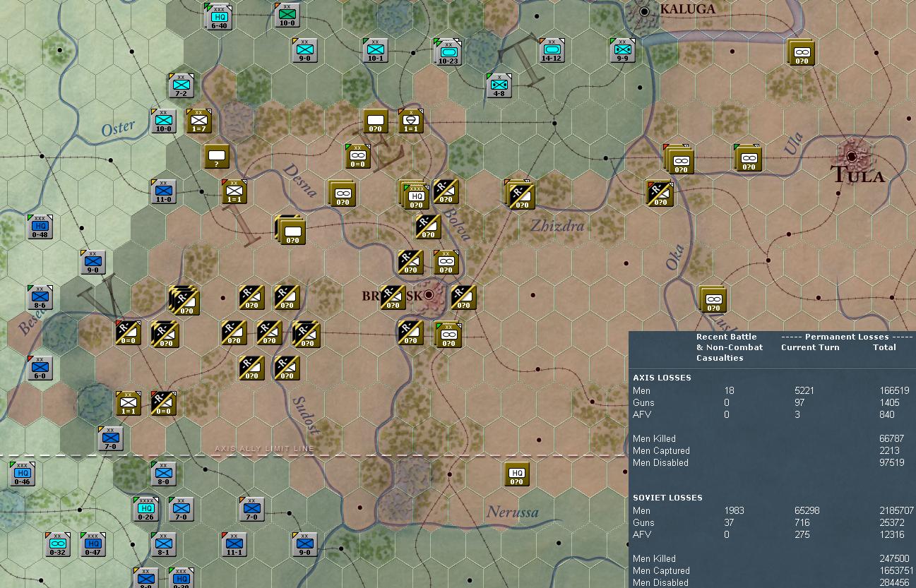Choose the 9-9 motorized division counter
Screen dimensions: 916x588
[622, 51]
